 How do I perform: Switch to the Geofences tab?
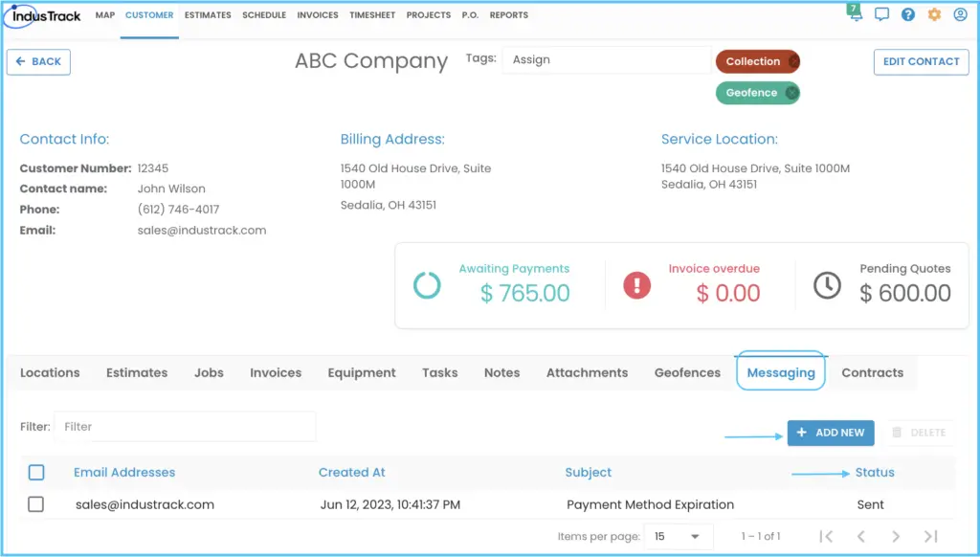point(687,372)
